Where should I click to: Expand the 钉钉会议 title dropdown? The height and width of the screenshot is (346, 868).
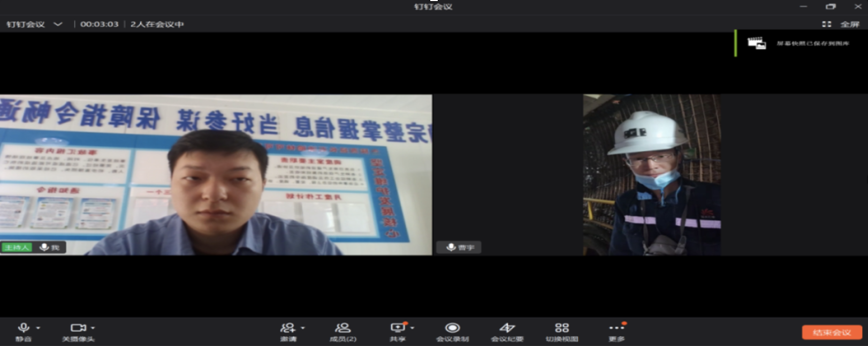click(x=58, y=24)
